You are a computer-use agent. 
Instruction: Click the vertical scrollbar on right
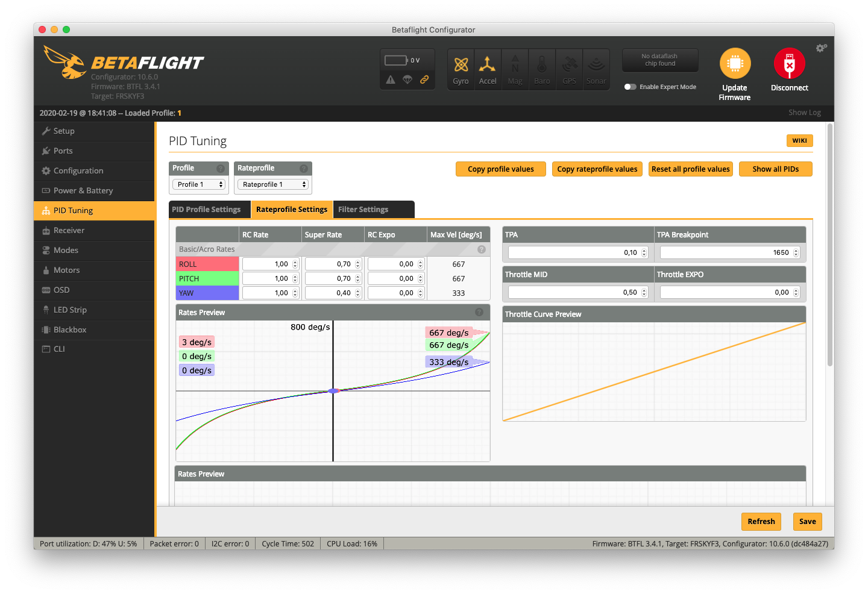tap(830, 245)
